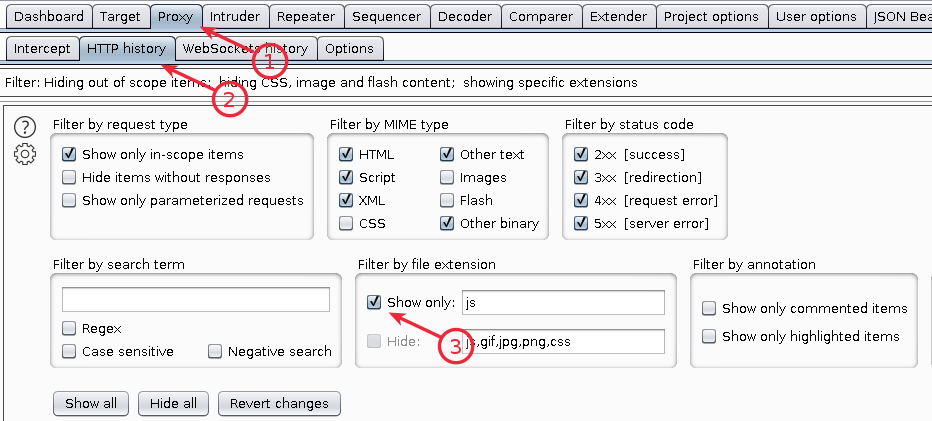The image size is (932, 421).
Task: Open the WebSockets history tab
Action: click(x=246, y=49)
